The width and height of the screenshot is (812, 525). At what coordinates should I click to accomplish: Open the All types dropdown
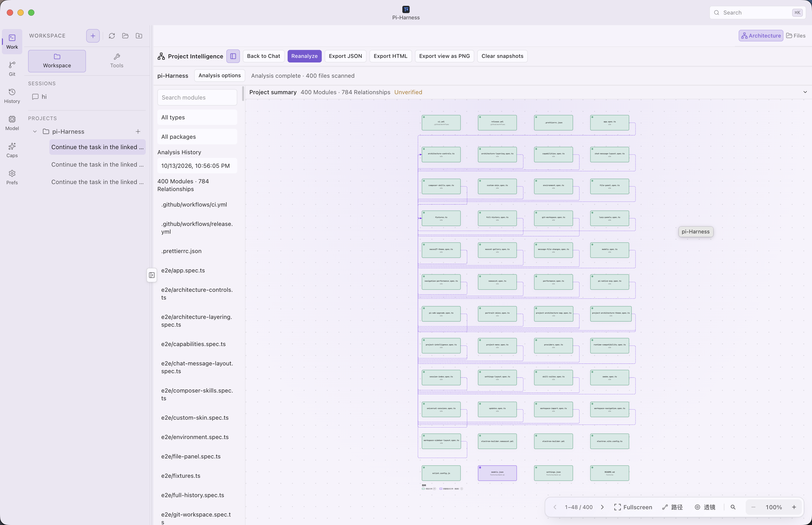click(x=197, y=117)
